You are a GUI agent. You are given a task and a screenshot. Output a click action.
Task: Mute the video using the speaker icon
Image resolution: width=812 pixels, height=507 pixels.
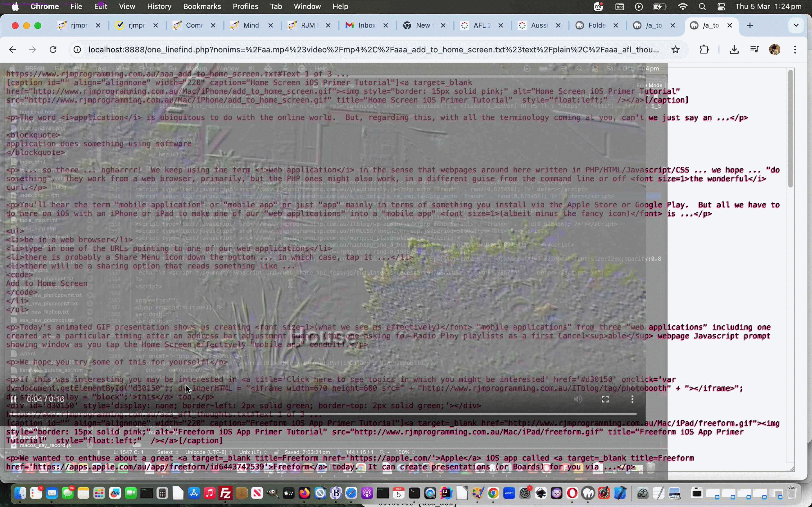(578, 399)
